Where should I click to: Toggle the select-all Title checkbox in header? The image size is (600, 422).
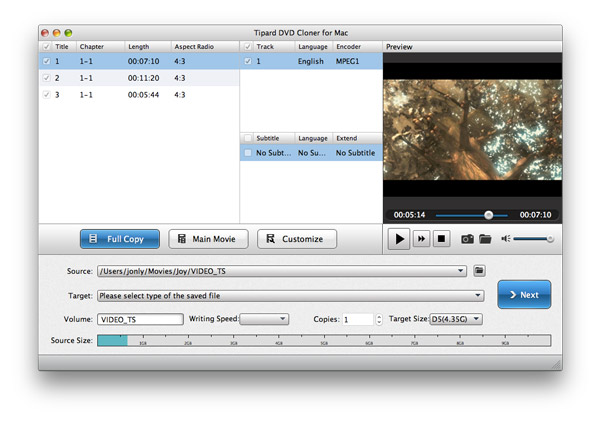47,47
